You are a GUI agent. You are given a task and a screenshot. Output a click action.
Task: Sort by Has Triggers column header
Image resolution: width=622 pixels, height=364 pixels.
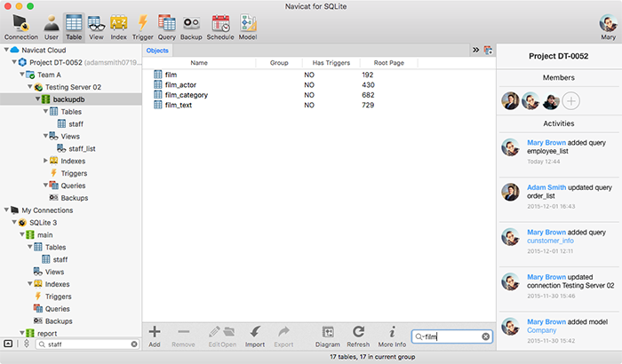tap(331, 63)
